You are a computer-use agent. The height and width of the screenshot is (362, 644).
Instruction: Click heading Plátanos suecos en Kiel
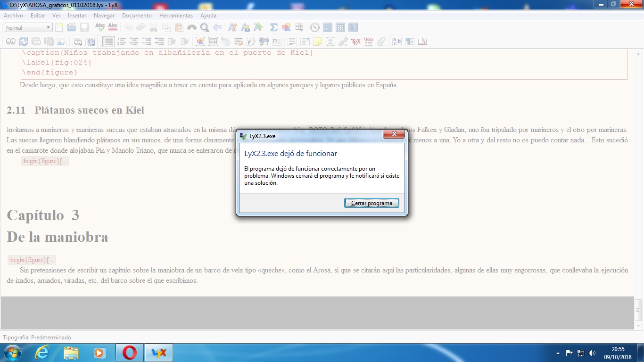[89, 110]
